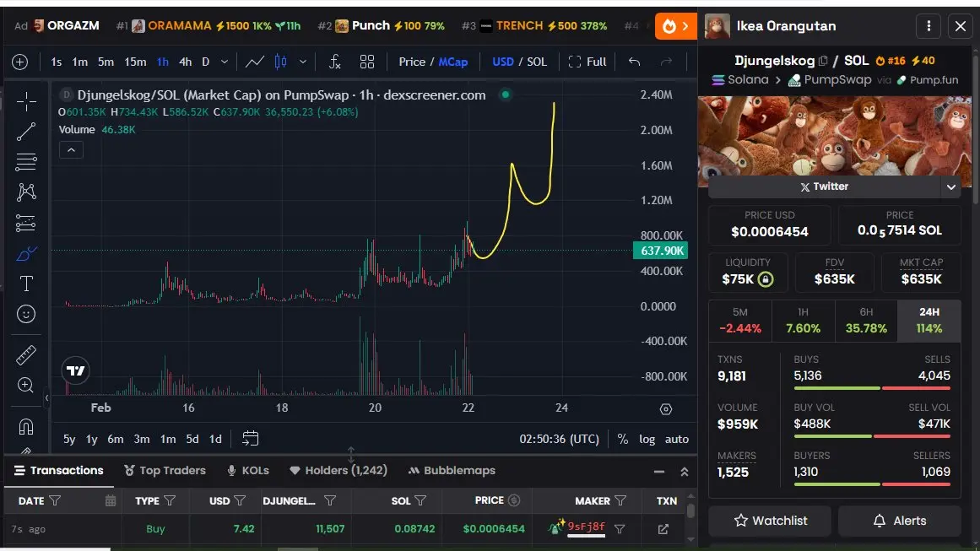Open the transaction link for the 7s ago Buy
The image size is (980, 551).
click(x=663, y=529)
